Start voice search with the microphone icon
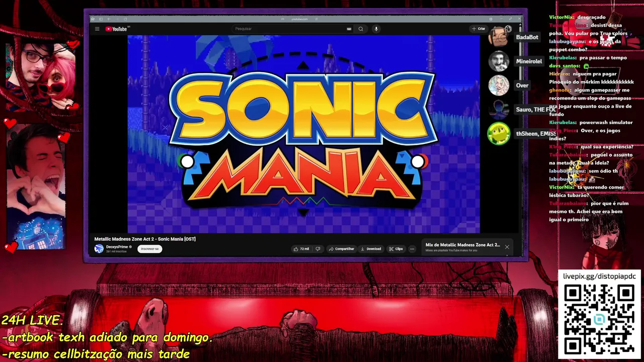 point(376,29)
